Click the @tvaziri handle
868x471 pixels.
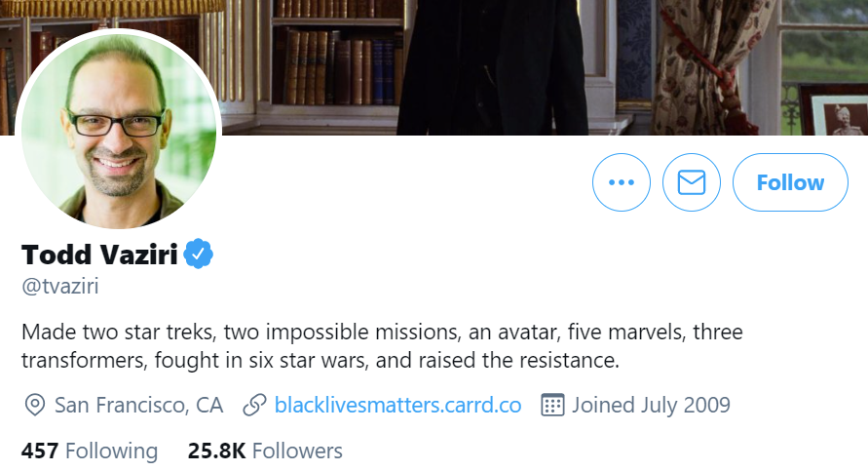point(60,286)
